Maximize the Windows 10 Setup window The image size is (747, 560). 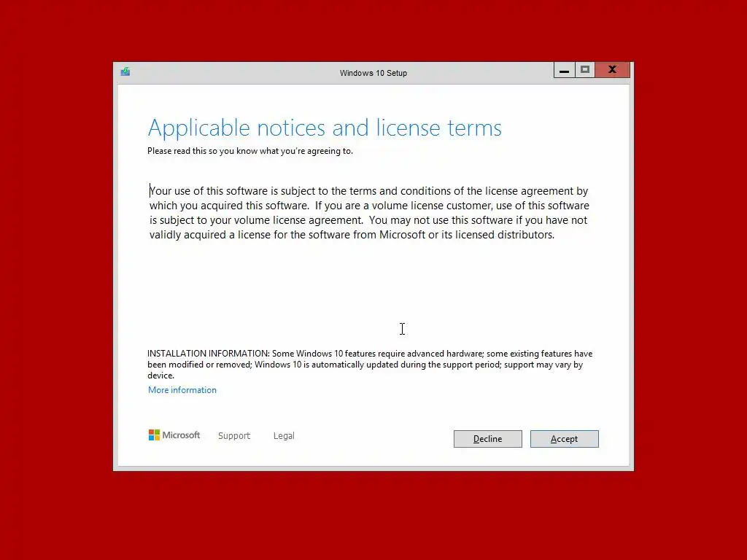[584, 70]
